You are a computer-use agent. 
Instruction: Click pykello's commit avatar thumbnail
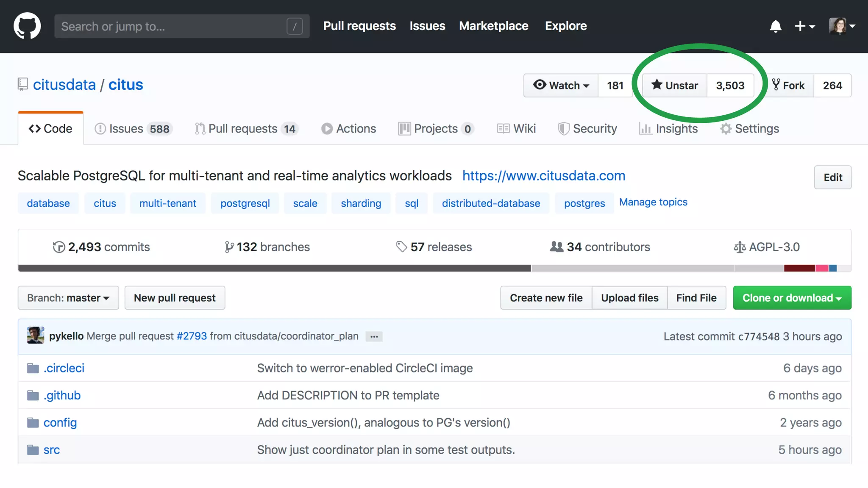click(36, 335)
